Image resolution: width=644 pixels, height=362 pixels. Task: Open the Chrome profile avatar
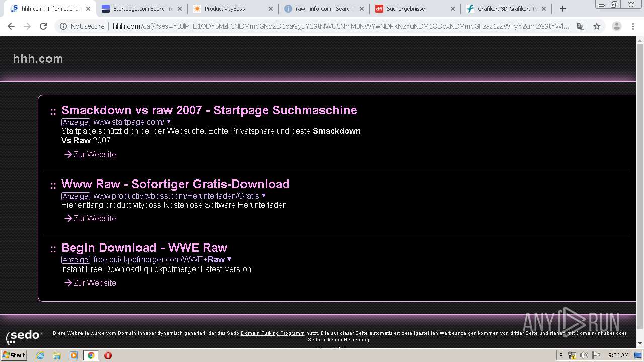click(x=616, y=26)
